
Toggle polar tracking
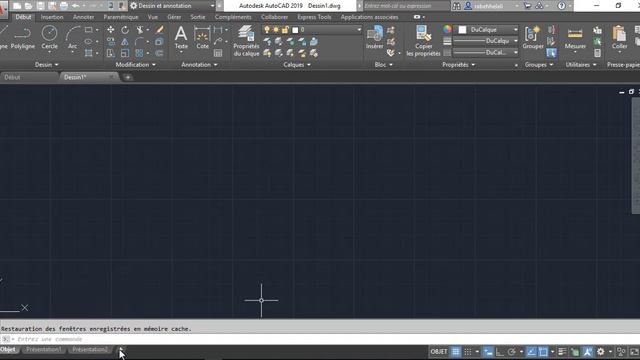[512, 351]
